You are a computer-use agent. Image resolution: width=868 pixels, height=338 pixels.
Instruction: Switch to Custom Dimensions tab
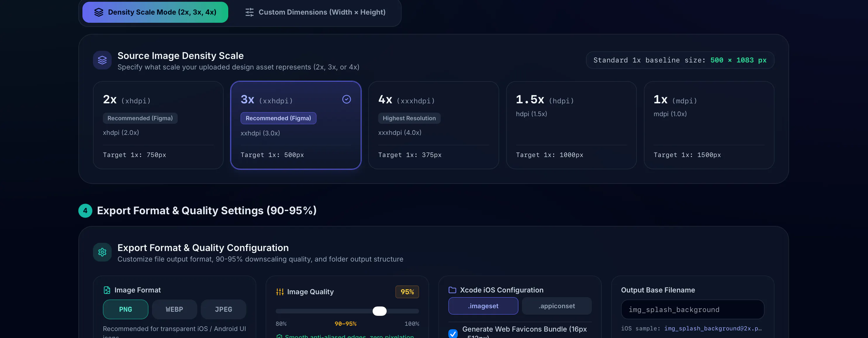click(x=315, y=12)
